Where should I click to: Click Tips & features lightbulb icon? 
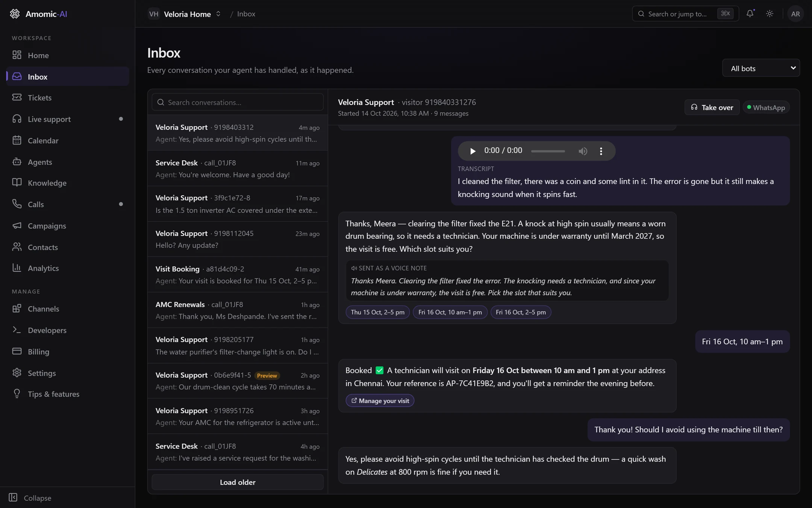coord(17,394)
